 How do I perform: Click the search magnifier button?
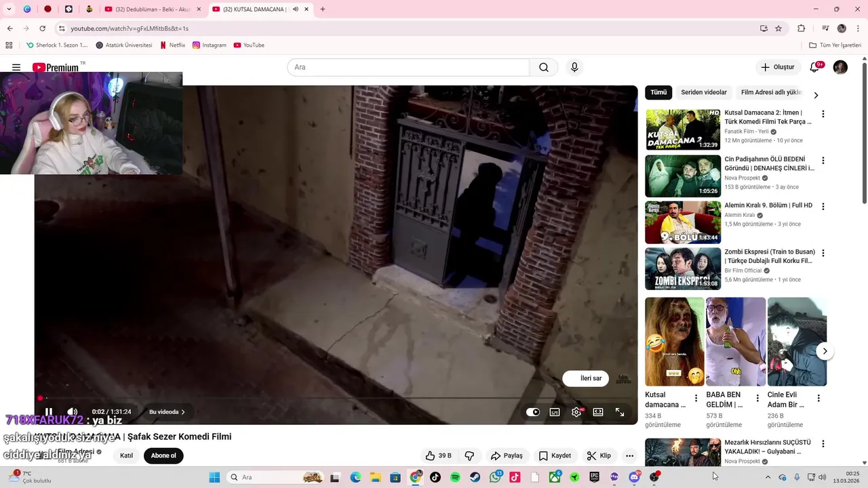[x=544, y=67]
